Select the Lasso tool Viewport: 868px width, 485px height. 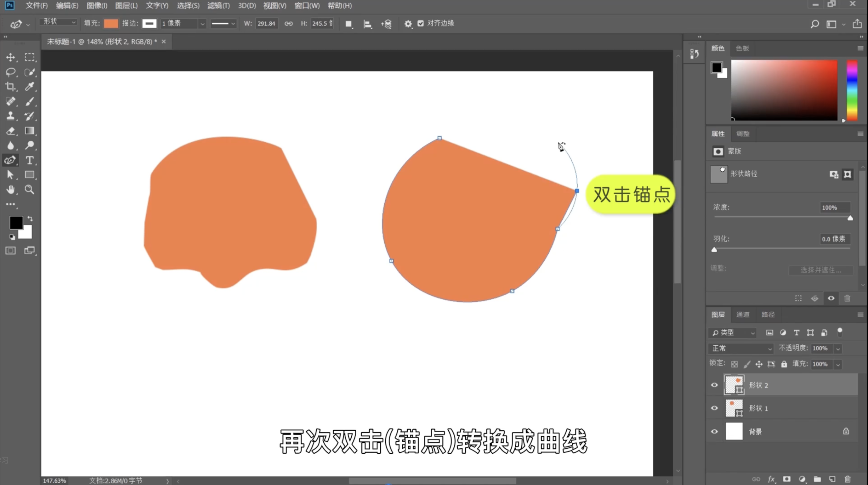(11, 72)
